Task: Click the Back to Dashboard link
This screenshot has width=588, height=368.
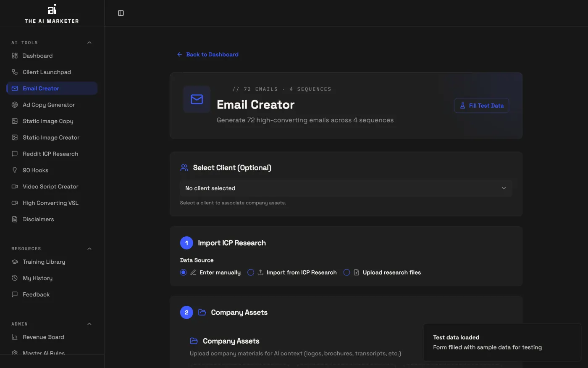Action: click(208, 55)
